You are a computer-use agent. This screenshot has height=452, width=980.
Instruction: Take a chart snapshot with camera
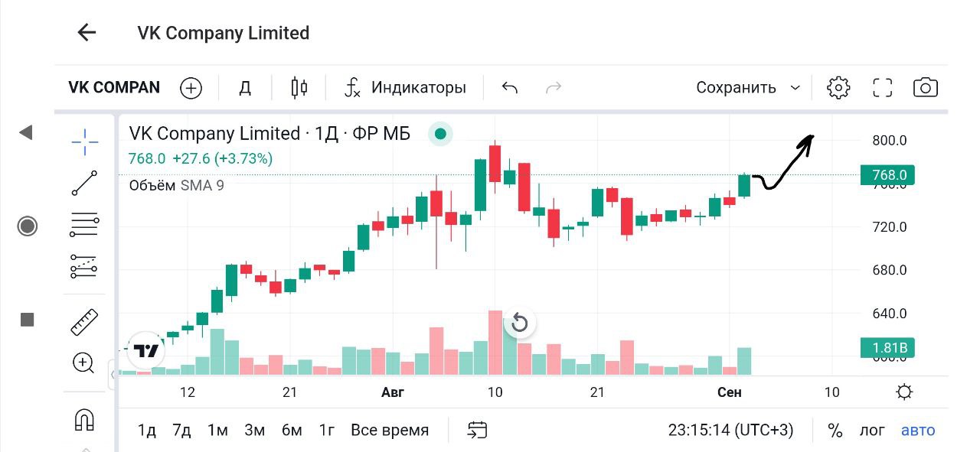coord(926,87)
